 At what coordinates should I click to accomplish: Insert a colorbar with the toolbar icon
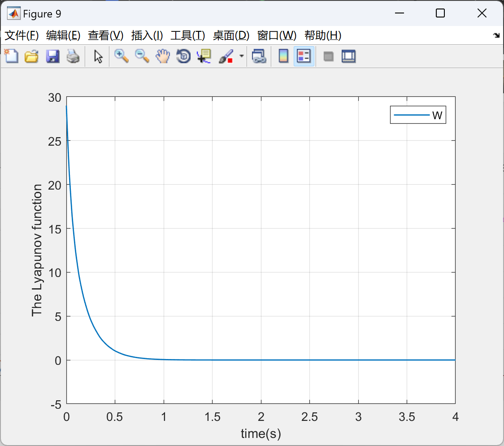tap(283, 56)
